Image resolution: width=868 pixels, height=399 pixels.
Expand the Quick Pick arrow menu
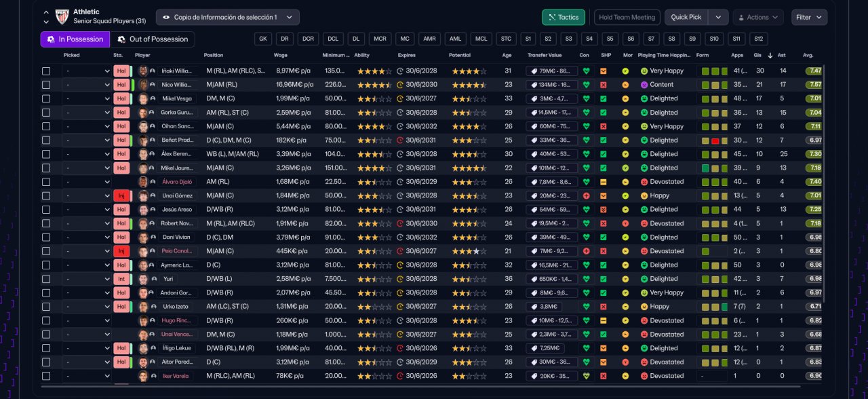(718, 17)
